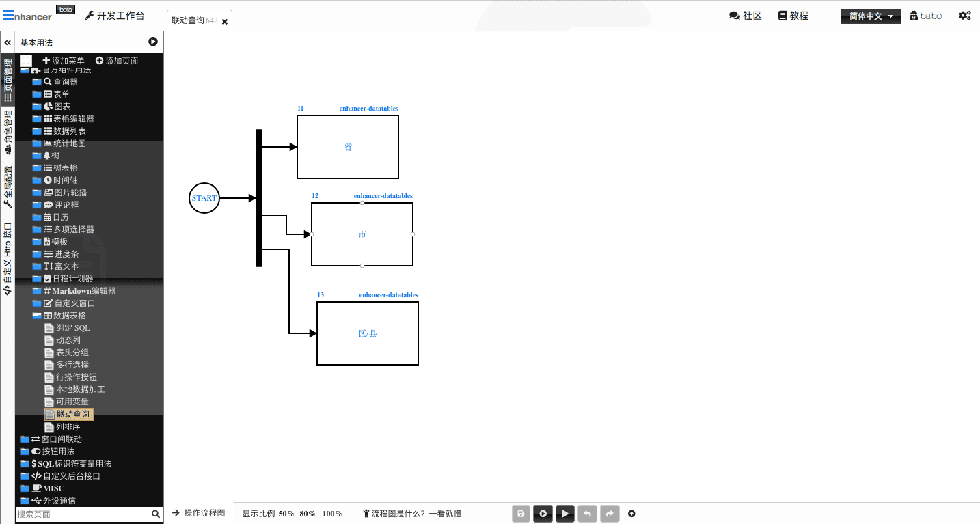Click the 添加菜单 button
The image size is (980, 524).
pyautogui.click(x=64, y=61)
